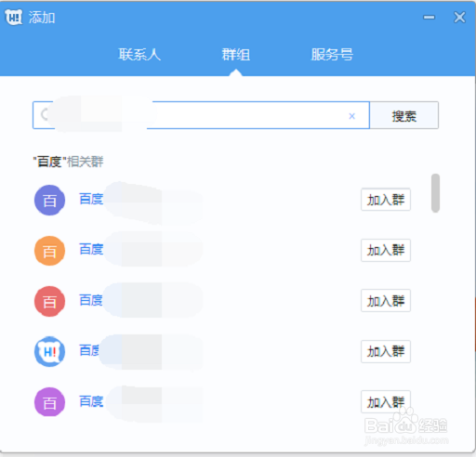
Task: Click the Baidu Hi logo in the title bar
Action: 14,18
